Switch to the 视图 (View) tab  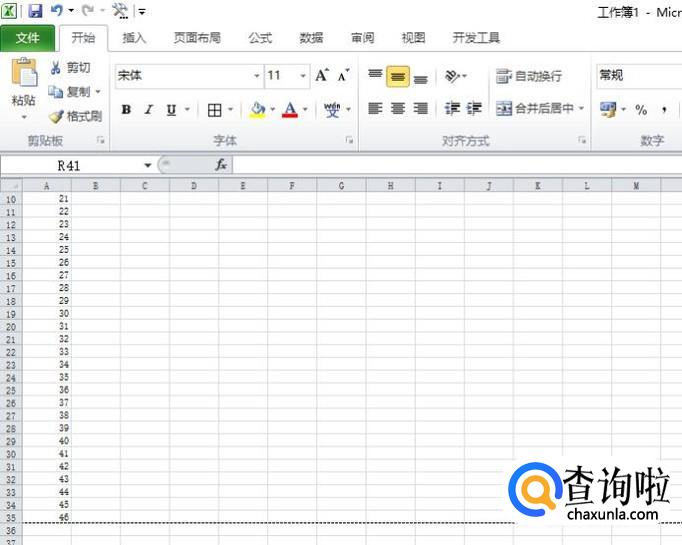pos(413,38)
